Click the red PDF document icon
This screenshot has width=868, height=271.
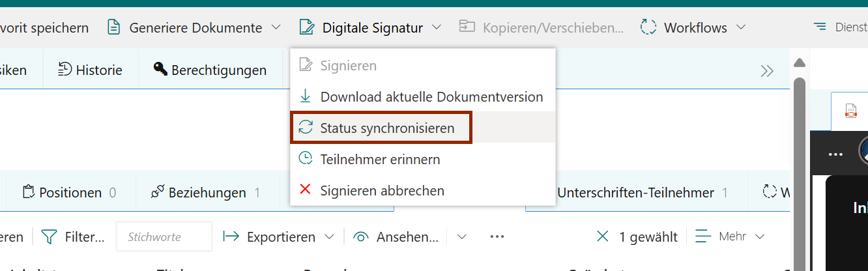tap(850, 111)
